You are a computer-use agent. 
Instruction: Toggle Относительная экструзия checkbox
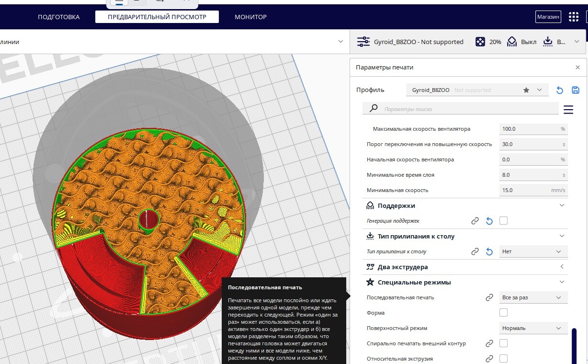pyautogui.click(x=503, y=359)
